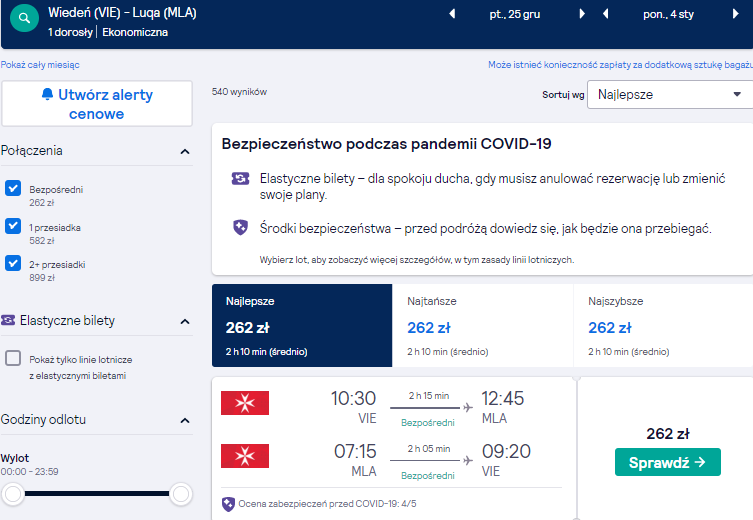753x520 pixels.
Task: Collapse the Godziny odlotu filter section
Action: pos(185,421)
